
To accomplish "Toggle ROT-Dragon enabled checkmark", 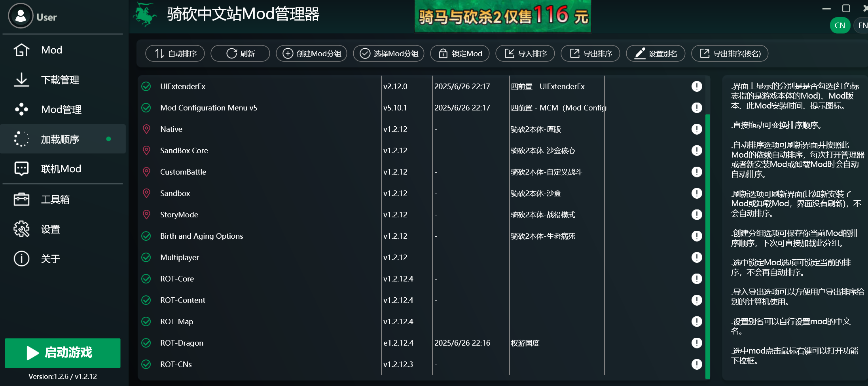I will pyautogui.click(x=146, y=343).
